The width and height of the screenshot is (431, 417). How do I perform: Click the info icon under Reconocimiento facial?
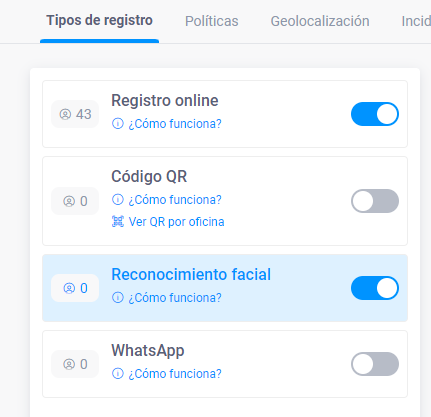point(118,297)
